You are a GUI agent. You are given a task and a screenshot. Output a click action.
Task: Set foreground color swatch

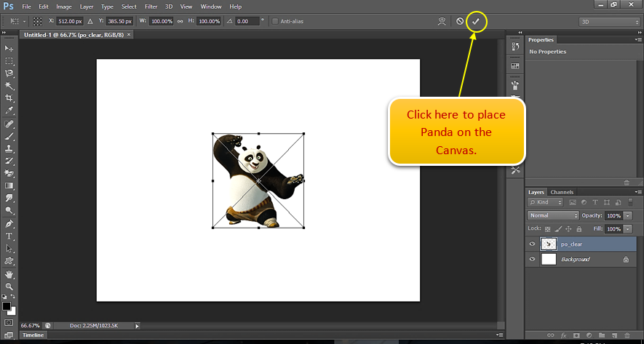[x=7, y=306]
